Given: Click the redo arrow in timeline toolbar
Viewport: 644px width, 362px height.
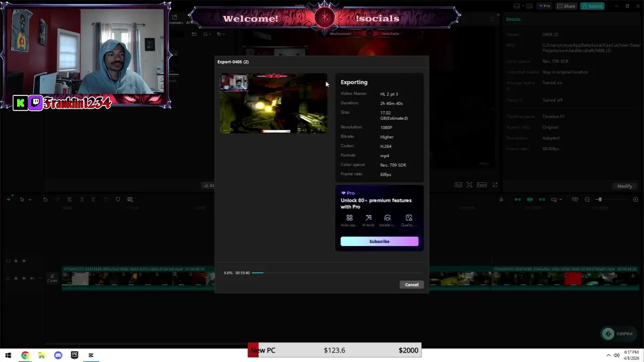Looking at the screenshot, I should [57, 200].
